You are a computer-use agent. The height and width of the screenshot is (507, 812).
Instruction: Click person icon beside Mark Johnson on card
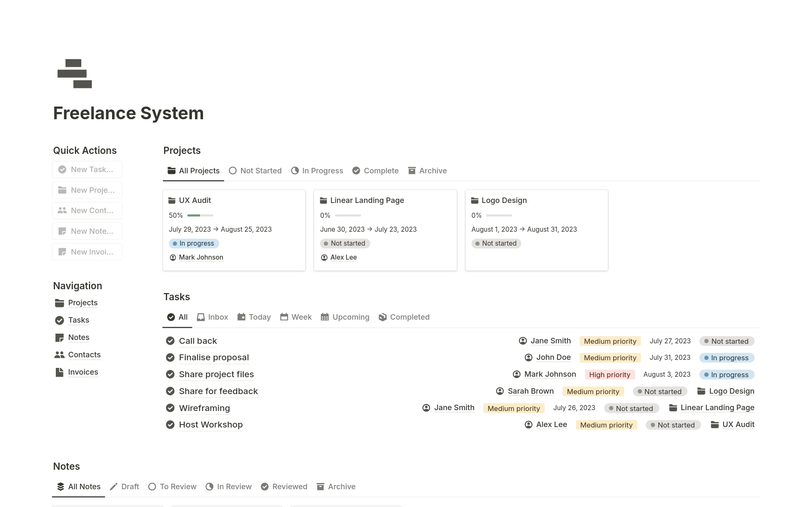click(x=173, y=258)
